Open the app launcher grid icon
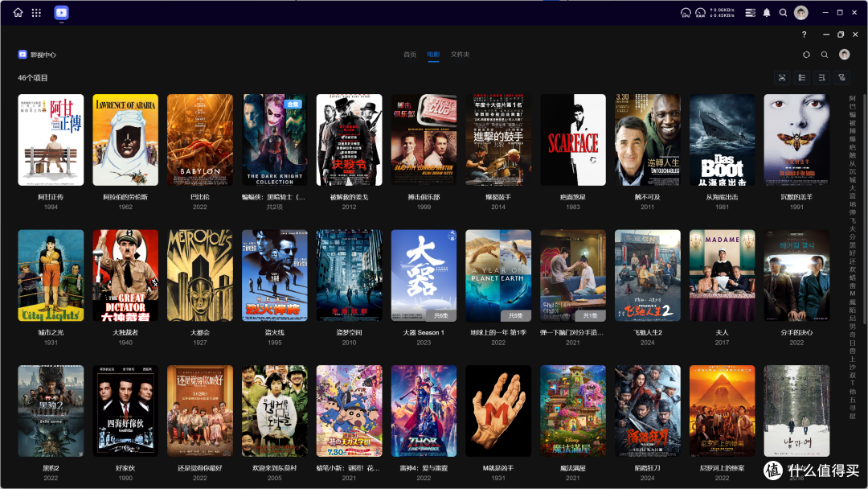This screenshot has height=489, width=868. pos(36,12)
